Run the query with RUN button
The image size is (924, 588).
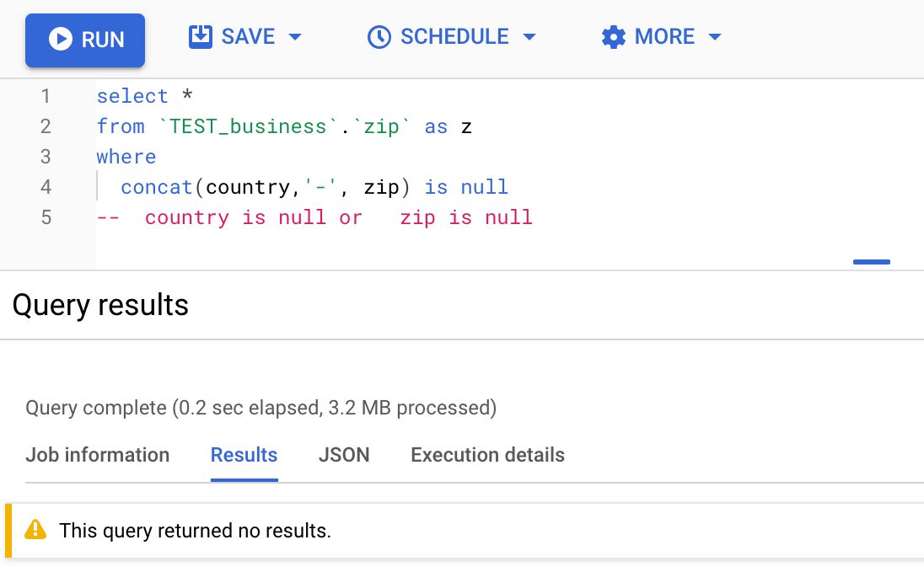point(85,40)
